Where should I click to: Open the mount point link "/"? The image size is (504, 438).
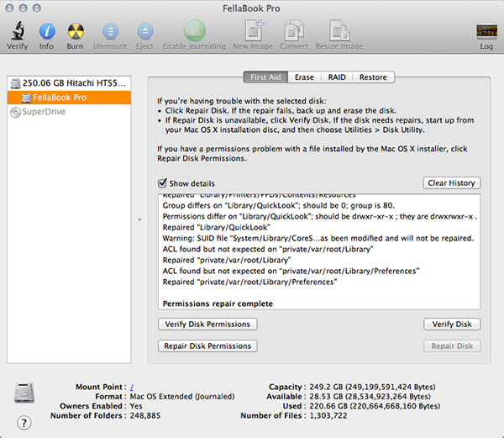(x=132, y=387)
